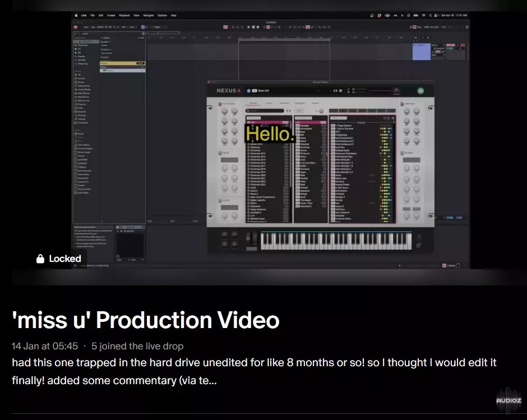Open Spotlight search in the menu bar
The width and height of the screenshot is (527, 420).
[430, 16]
